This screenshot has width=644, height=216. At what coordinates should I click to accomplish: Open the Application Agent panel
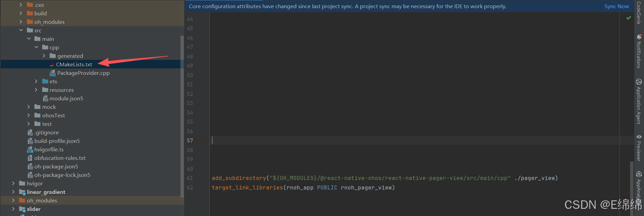tap(639, 102)
